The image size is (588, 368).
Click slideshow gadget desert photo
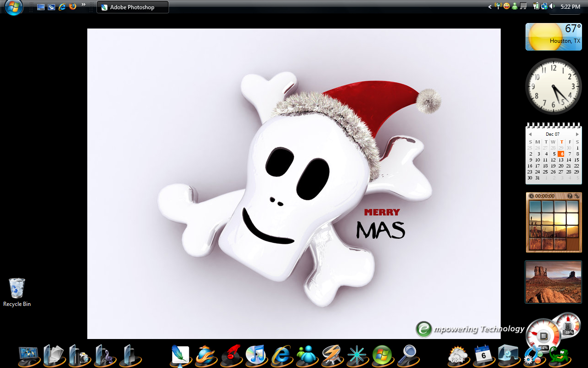click(554, 282)
